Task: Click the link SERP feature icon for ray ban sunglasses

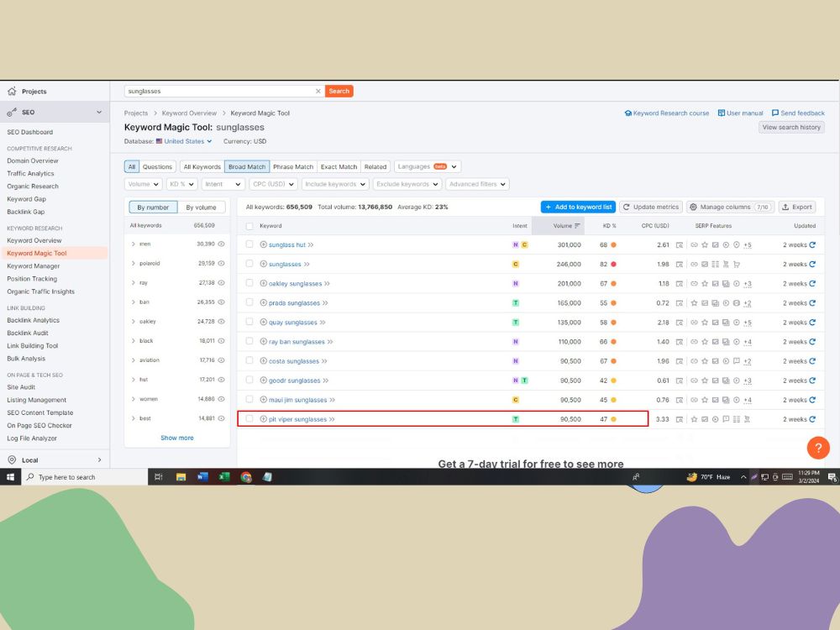Action: [695, 342]
